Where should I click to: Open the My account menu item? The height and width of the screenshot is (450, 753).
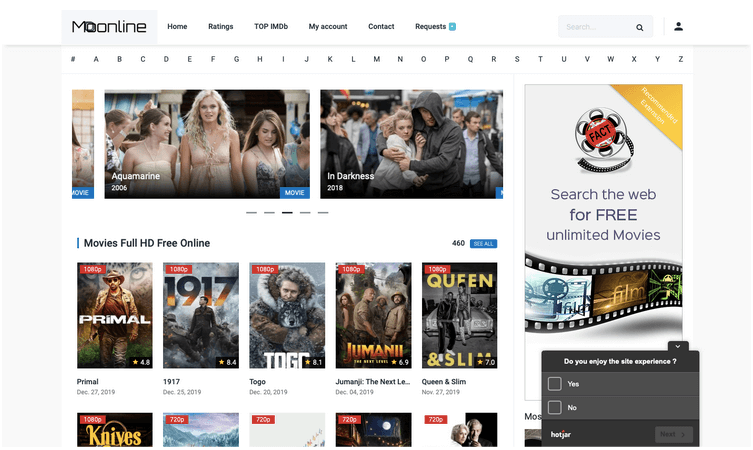[328, 26]
